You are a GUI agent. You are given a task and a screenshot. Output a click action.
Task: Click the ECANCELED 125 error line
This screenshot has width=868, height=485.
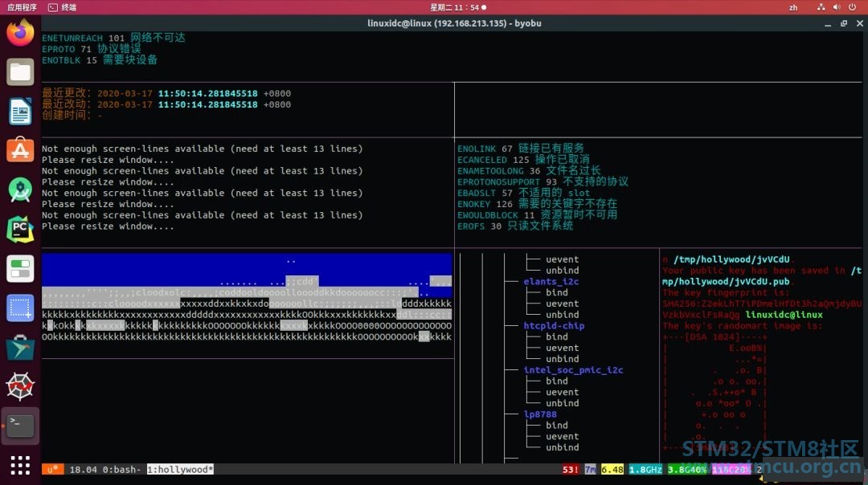click(523, 159)
